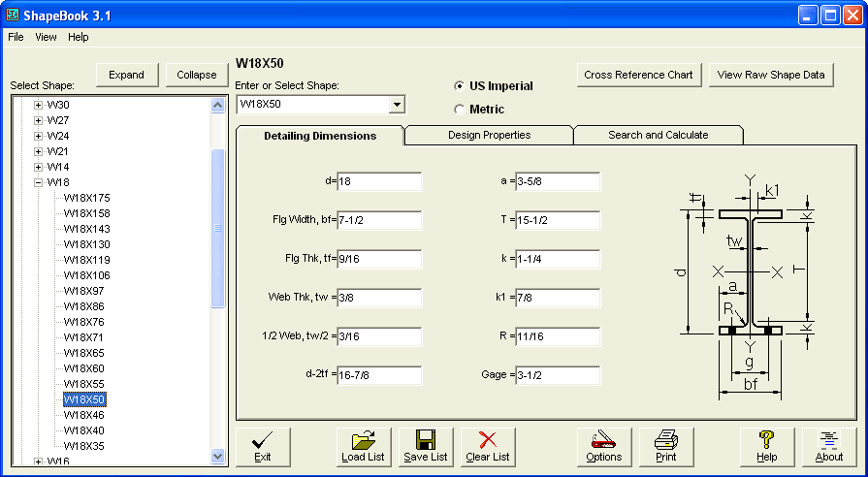868x477 pixels.
Task: Click the Web Thk tw field
Action: tap(379, 298)
